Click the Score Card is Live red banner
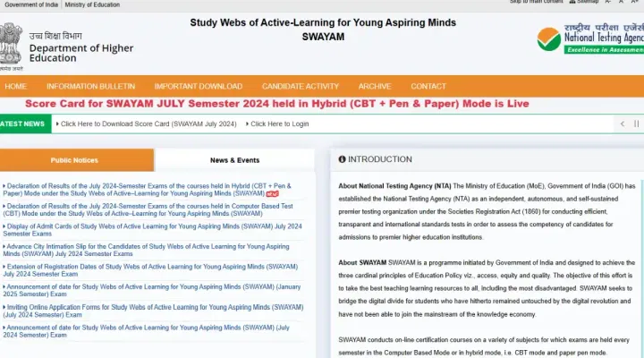 point(276,104)
